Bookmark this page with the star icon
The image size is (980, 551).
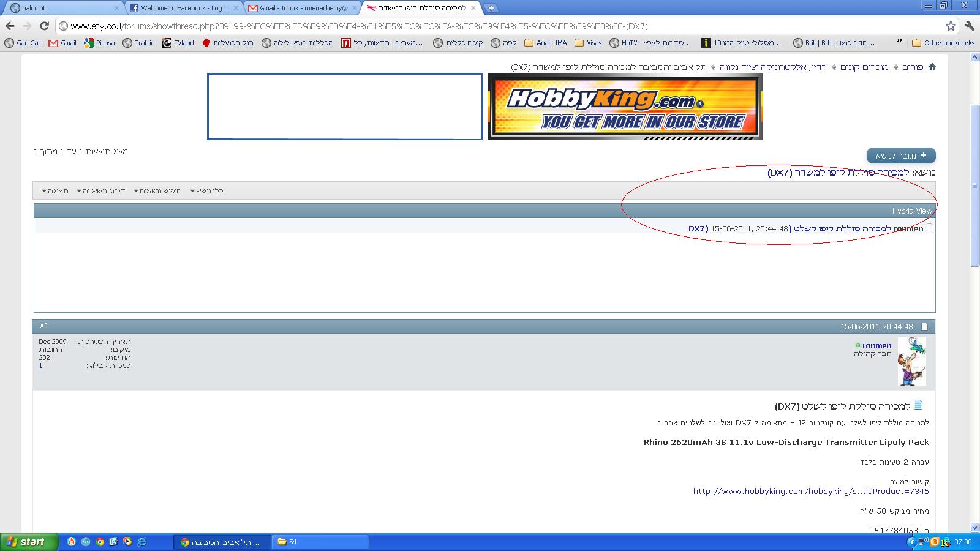(x=951, y=26)
